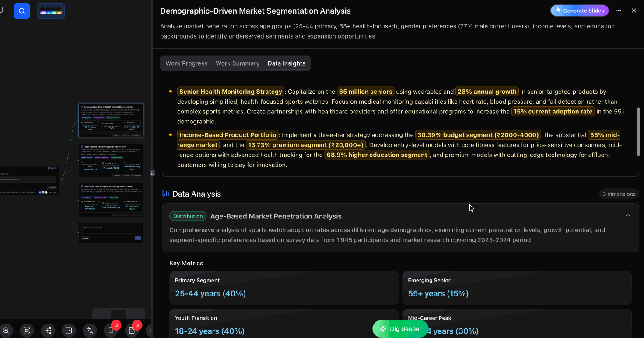Open the three-dot more options menu
The image size is (644, 338).
(x=618, y=11)
